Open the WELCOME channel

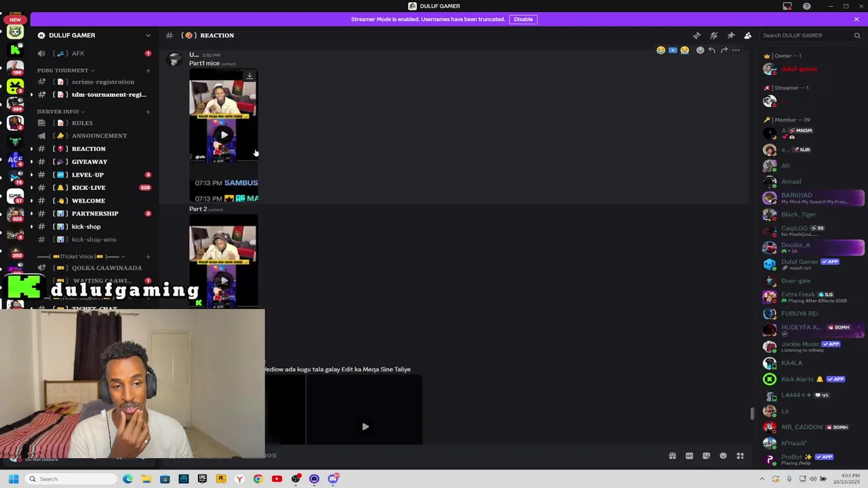coord(95,201)
